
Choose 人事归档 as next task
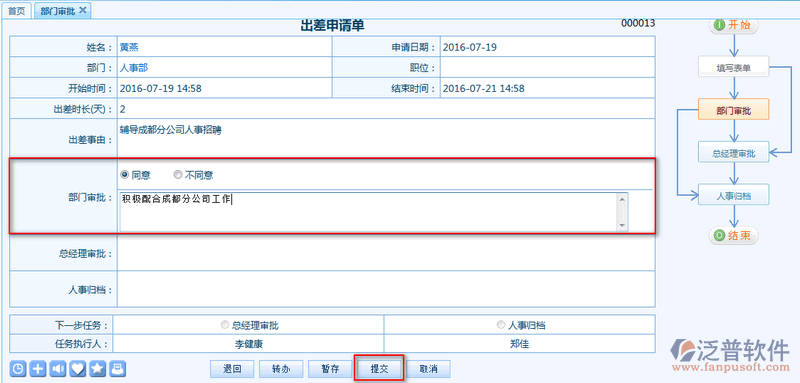[x=501, y=325]
